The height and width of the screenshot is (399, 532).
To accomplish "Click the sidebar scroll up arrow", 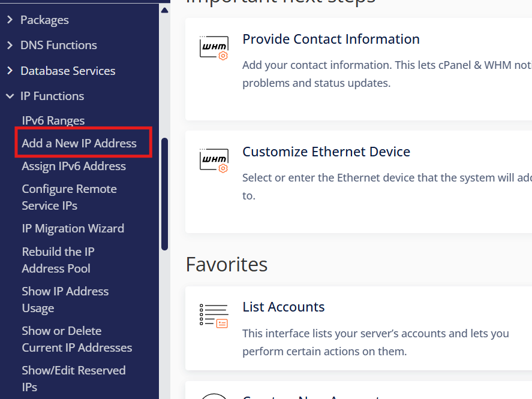I will click(x=164, y=10).
